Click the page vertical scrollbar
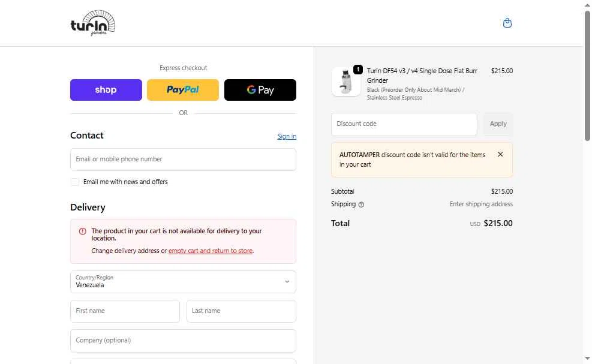 (x=587, y=76)
